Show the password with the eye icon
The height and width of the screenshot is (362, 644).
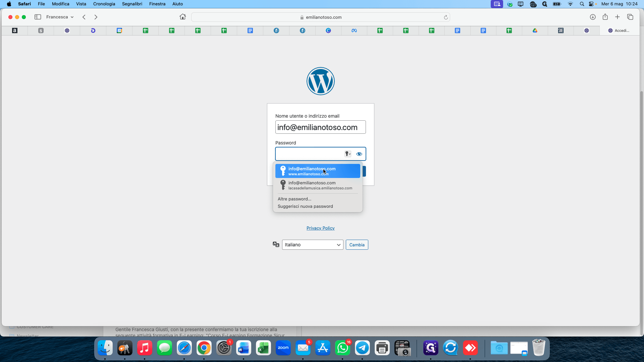(x=359, y=154)
